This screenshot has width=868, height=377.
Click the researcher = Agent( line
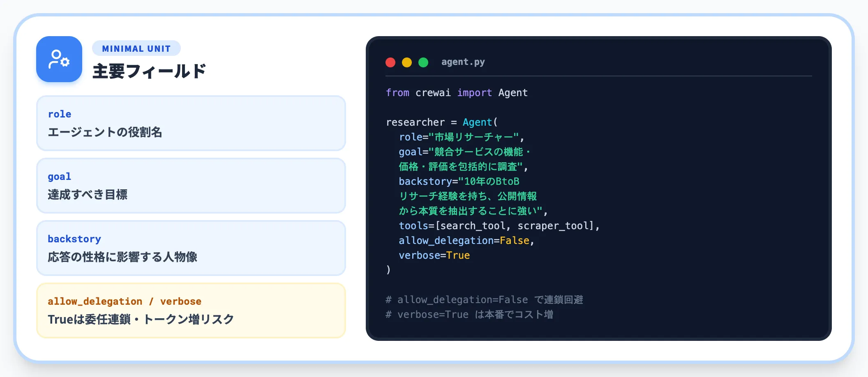pos(442,122)
